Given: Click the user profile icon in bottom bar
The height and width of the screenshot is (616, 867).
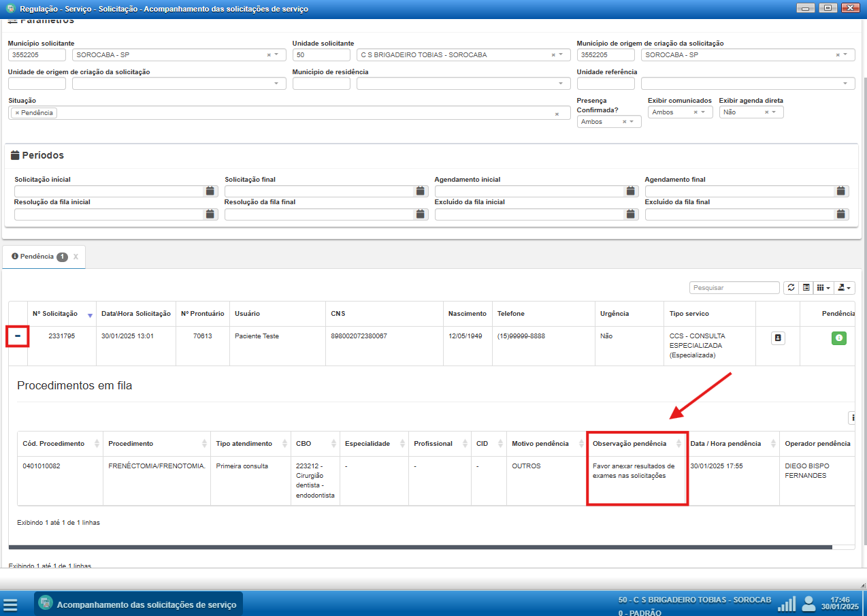Looking at the screenshot, I should click(x=808, y=604).
